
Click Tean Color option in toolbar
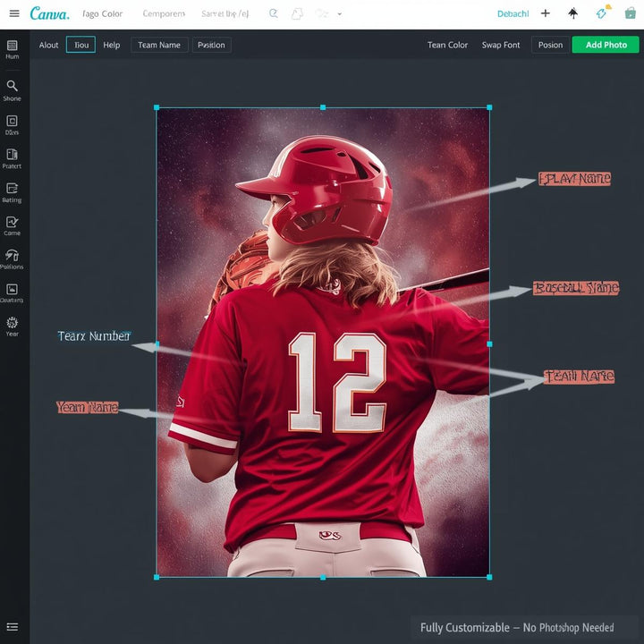(447, 45)
